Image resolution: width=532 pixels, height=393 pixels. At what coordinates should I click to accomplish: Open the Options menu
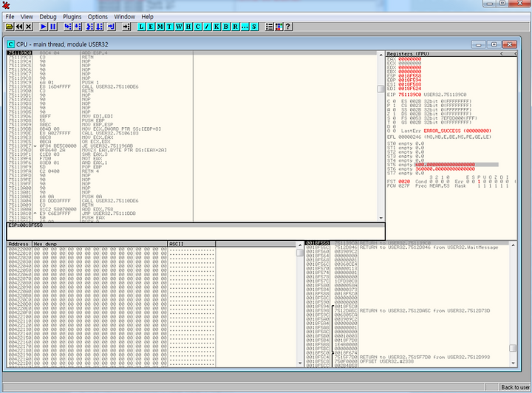point(98,16)
